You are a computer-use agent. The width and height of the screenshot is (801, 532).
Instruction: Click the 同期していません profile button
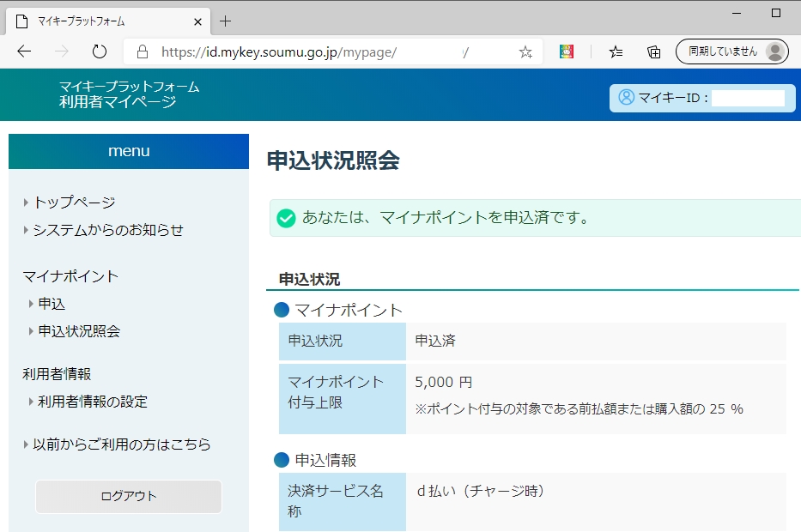coord(732,51)
